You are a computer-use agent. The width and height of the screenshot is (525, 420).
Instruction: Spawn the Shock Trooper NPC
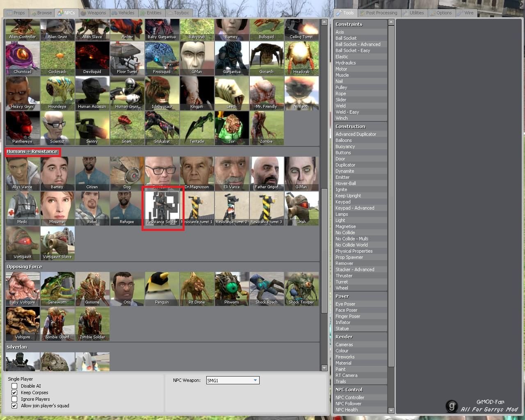(301, 289)
